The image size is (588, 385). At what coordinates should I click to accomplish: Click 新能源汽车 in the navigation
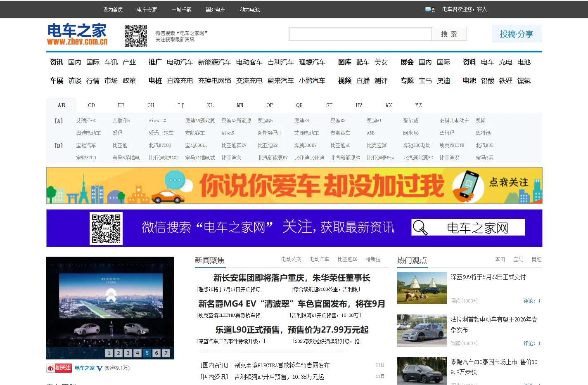point(214,62)
